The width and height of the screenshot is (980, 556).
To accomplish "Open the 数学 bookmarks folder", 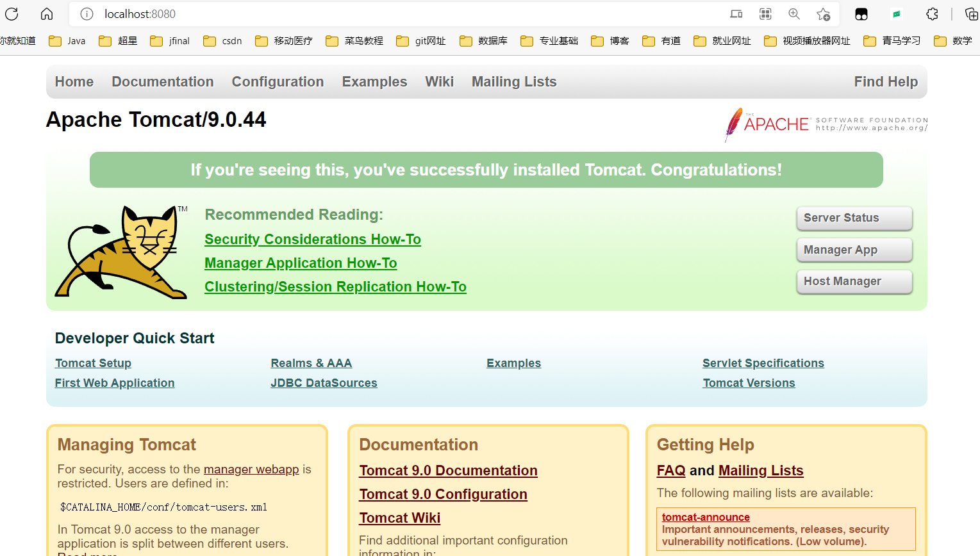I will click(x=953, y=41).
